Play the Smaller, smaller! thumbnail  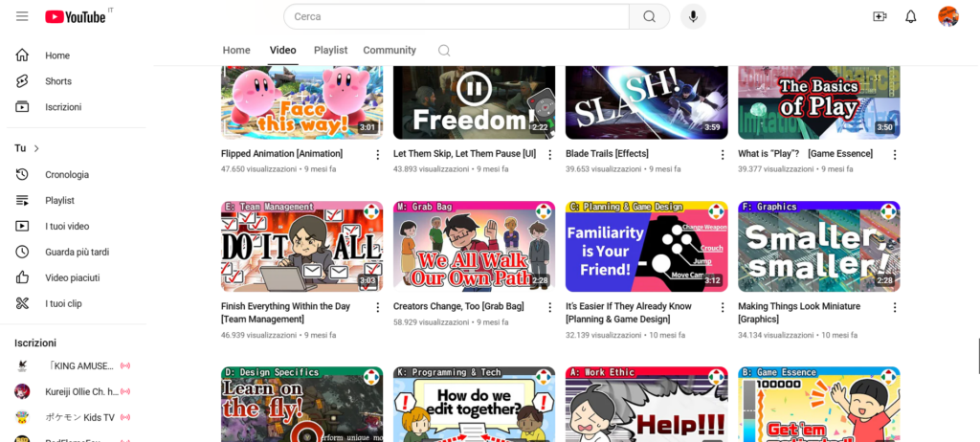pos(819,246)
